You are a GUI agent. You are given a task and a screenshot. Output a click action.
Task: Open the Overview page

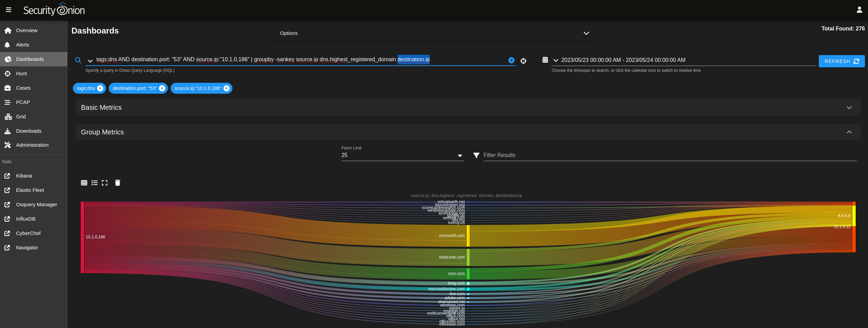(x=34, y=30)
